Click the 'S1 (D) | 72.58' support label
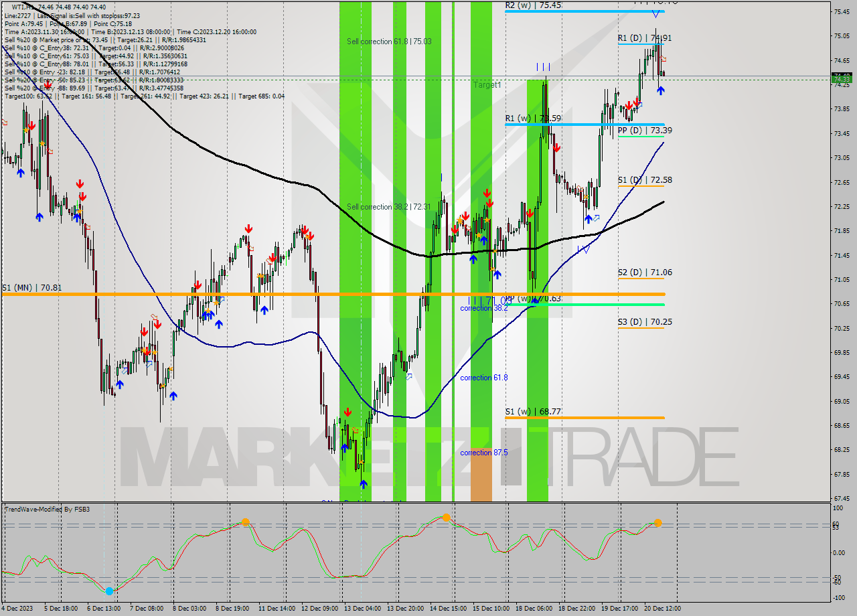This screenshot has width=857, height=616. click(x=645, y=180)
